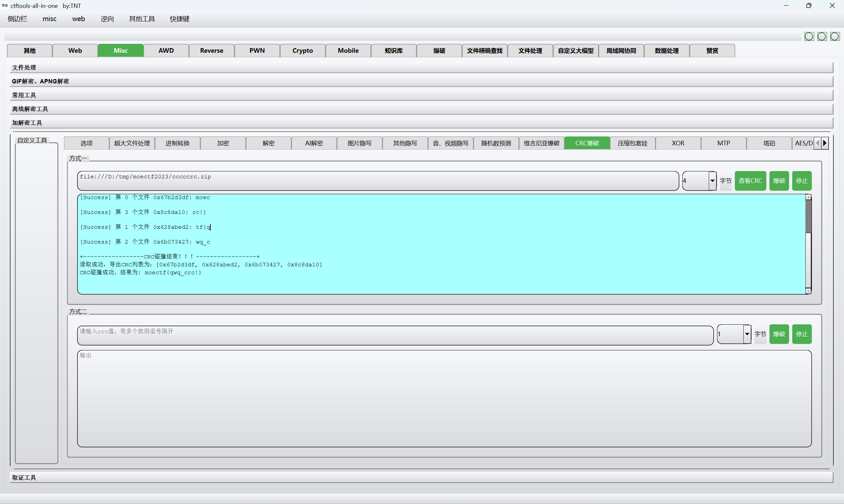844x504 pixels.
Task: Open the 逆向 menu
Action: coord(108,19)
